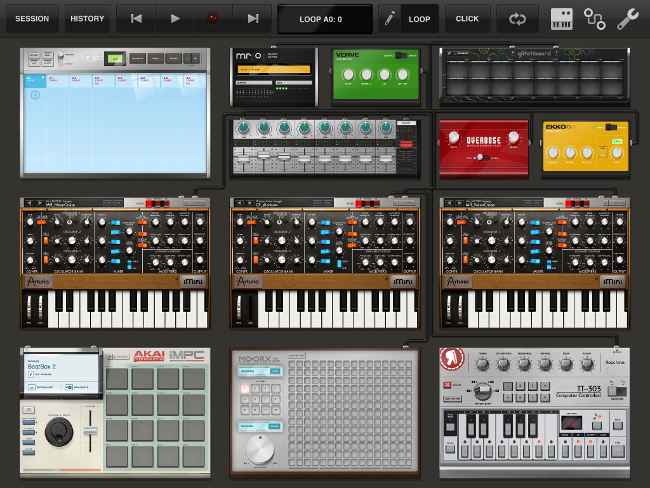Tap the orange display on the mr.o recorder
Image resolution: width=650 pixels, height=488 pixels.
point(274,69)
